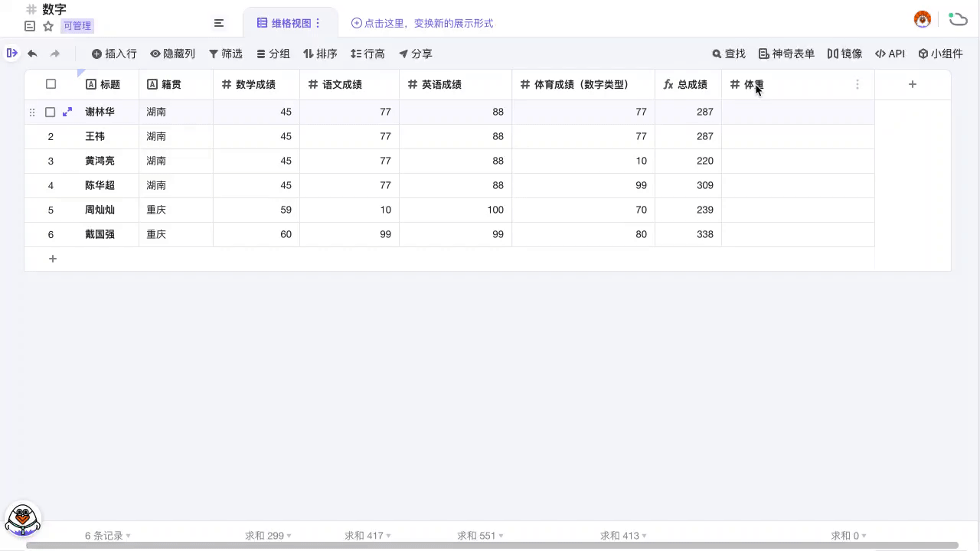
Task: Open the 神奇表单 magic form panel
Action: tap(786, 54)
